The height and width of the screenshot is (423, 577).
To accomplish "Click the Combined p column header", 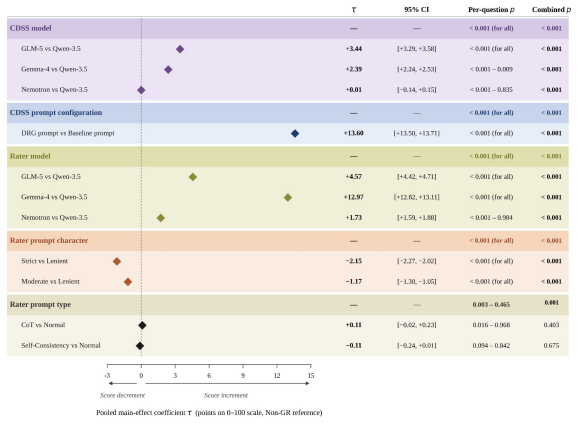I will (551, 10).
